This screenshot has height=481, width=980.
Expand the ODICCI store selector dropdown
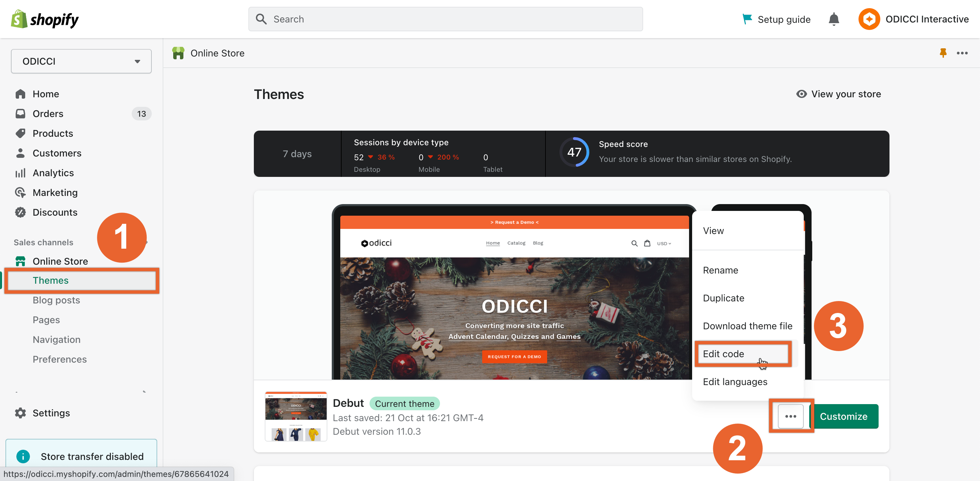click(x=81, y=61)
